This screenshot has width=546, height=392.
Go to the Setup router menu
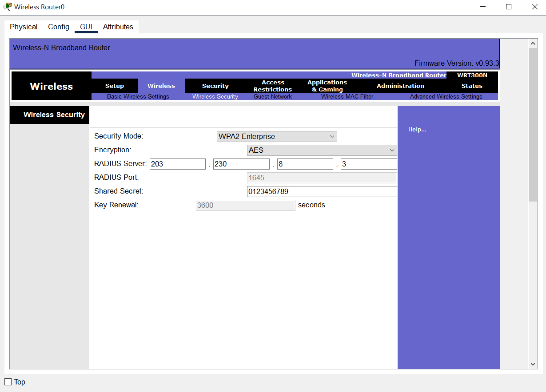click(x=115, y=86)
